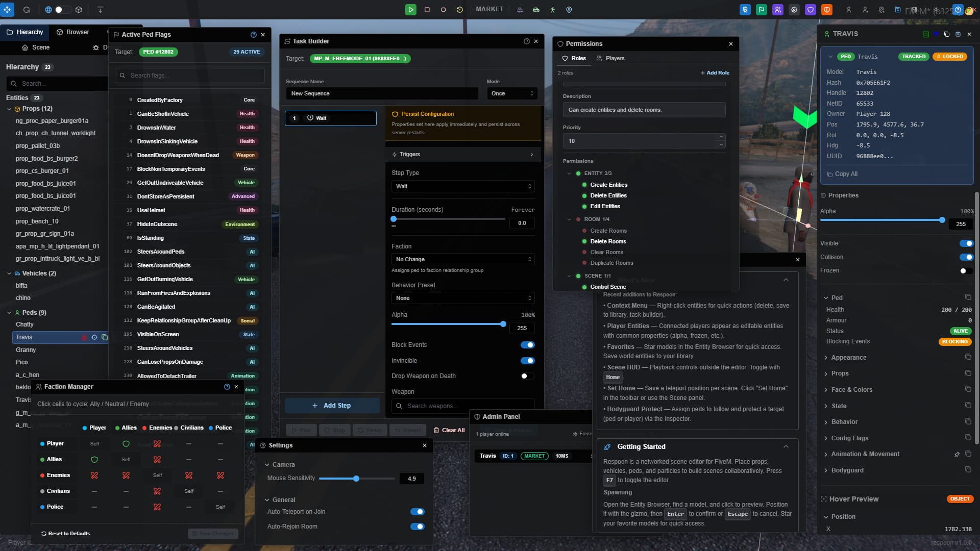Disable the Collision toggle for Travis

pos(966,257)
